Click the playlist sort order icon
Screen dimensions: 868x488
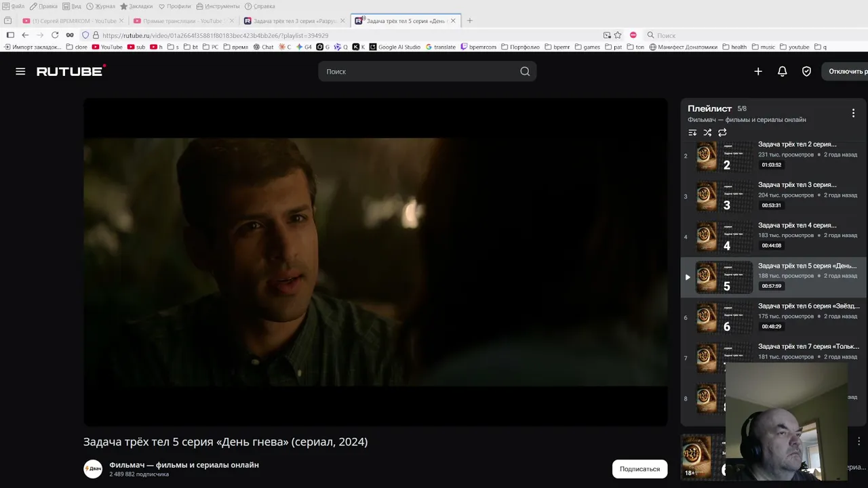pyautogui.click(x=692, y=133)
